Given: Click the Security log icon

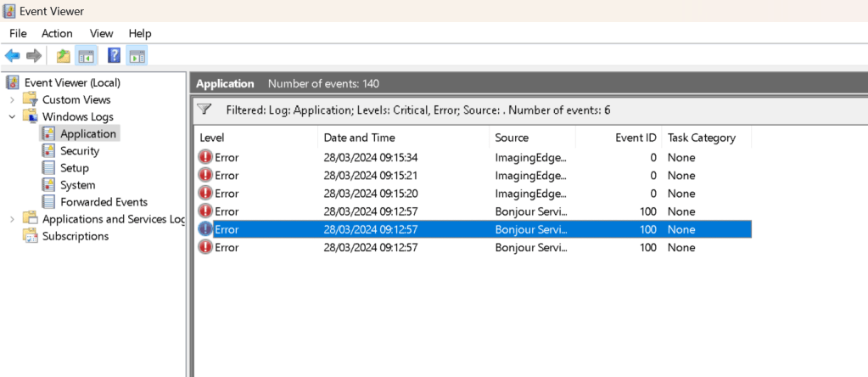Looking at the screenshot, I should coord(48,150).
